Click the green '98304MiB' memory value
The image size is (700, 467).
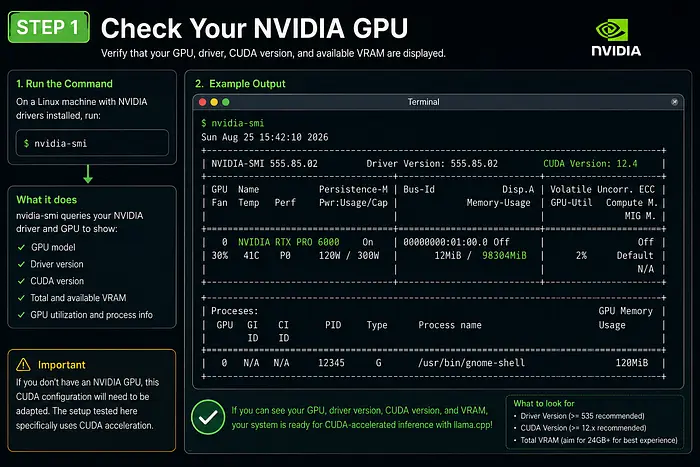[504, 255]
